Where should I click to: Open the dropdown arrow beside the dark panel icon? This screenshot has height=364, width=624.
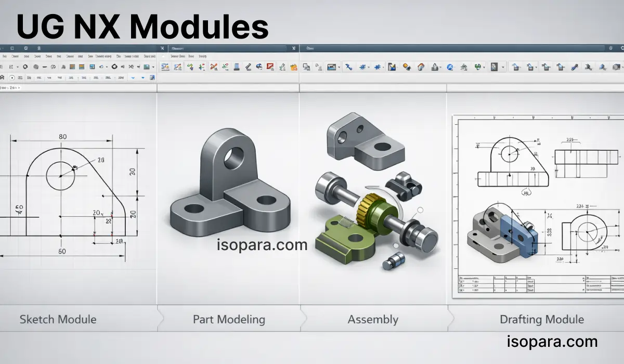(x=503, y=67)
